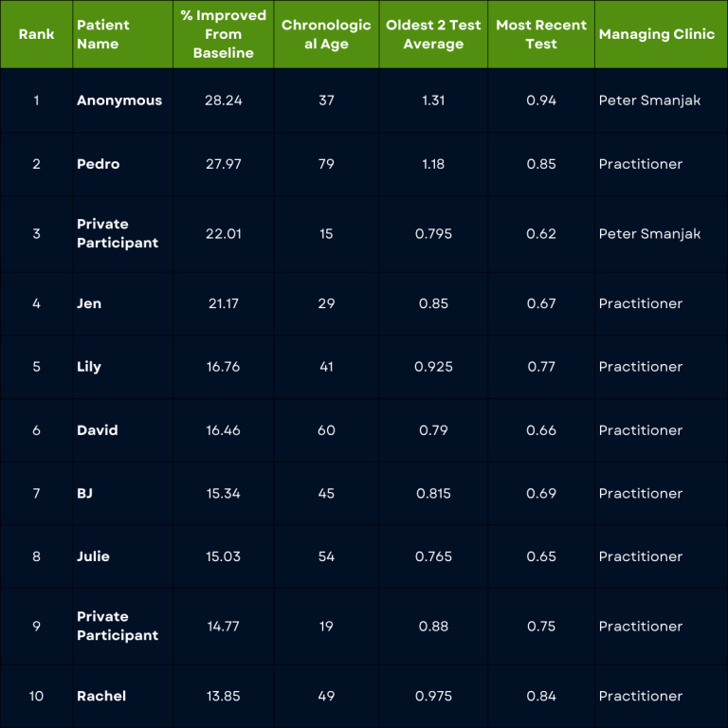Image resolution: width=728 pixels, height=728 pixels.
Task: Click the Managing Clinic column header
Action: (655, 34)
